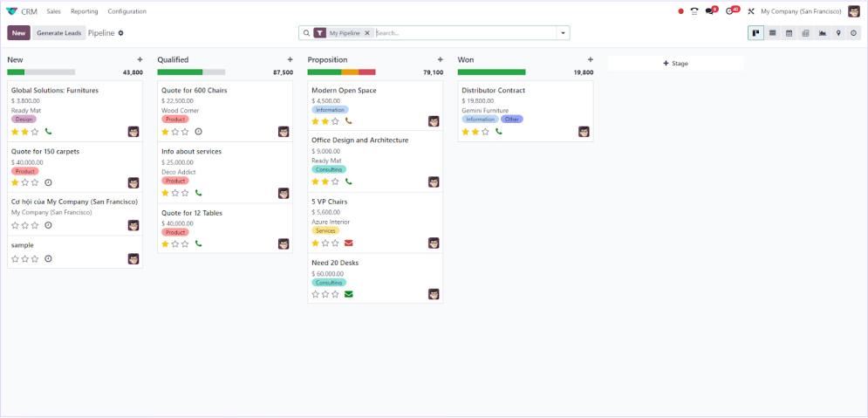Viewport: 868px width, 418px height.
Task: Open the conversations message icon
Action: [x=710, y=11]
